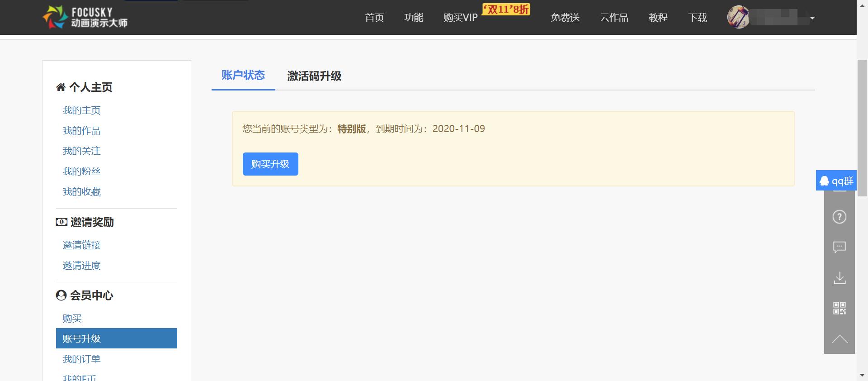This screenshot has height=381, width=868.
Task: Open 购买VIP in the top navigation
Action: tap(461, 18)
